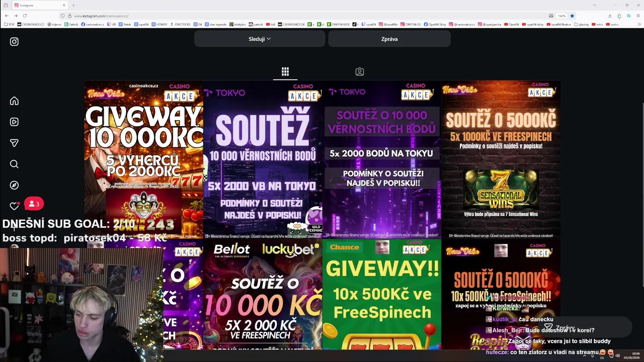Open Search with magnifier icon

tap(14, 164)
